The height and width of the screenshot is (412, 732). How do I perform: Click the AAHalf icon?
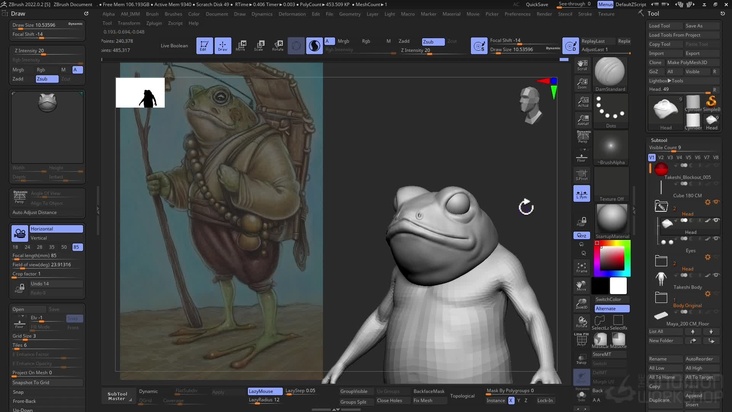point(582,120)
